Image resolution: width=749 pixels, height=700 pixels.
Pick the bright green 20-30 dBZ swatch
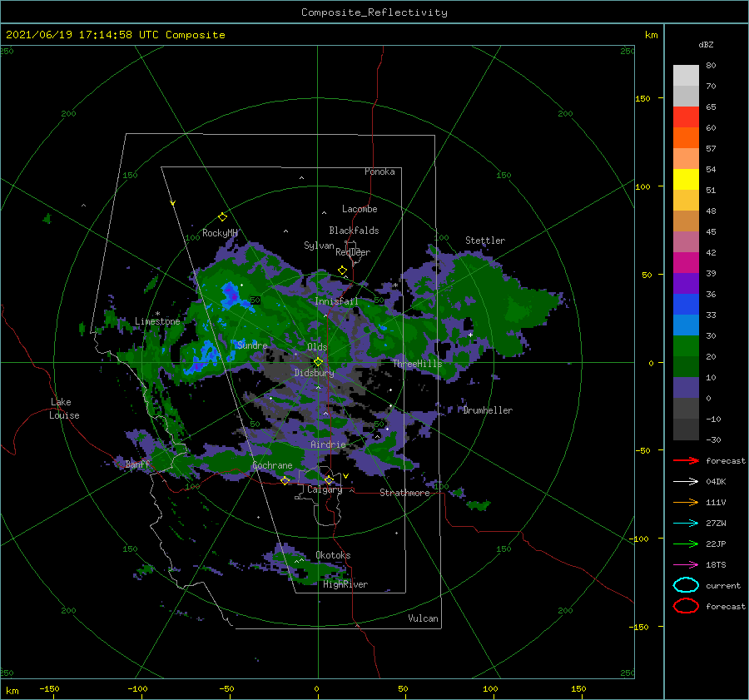click(x=686, y=346)
